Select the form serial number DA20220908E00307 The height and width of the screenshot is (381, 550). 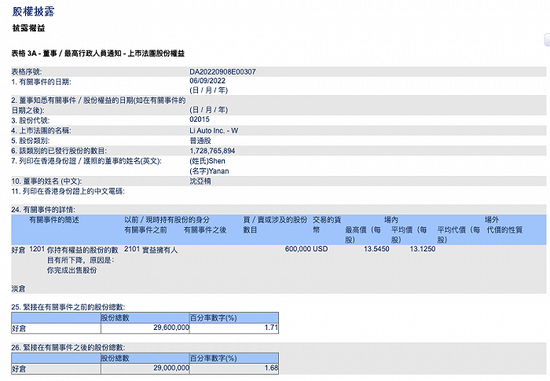(x=223, y=72)
